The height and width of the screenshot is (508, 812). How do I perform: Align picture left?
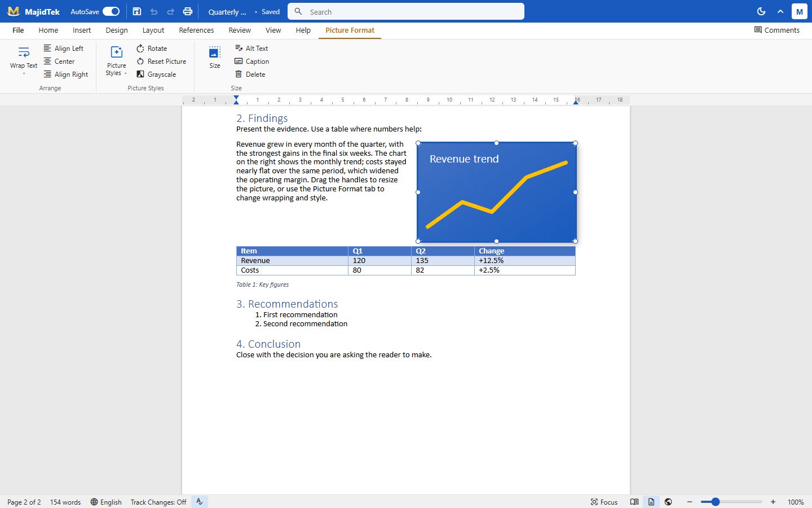coord(64,49)
